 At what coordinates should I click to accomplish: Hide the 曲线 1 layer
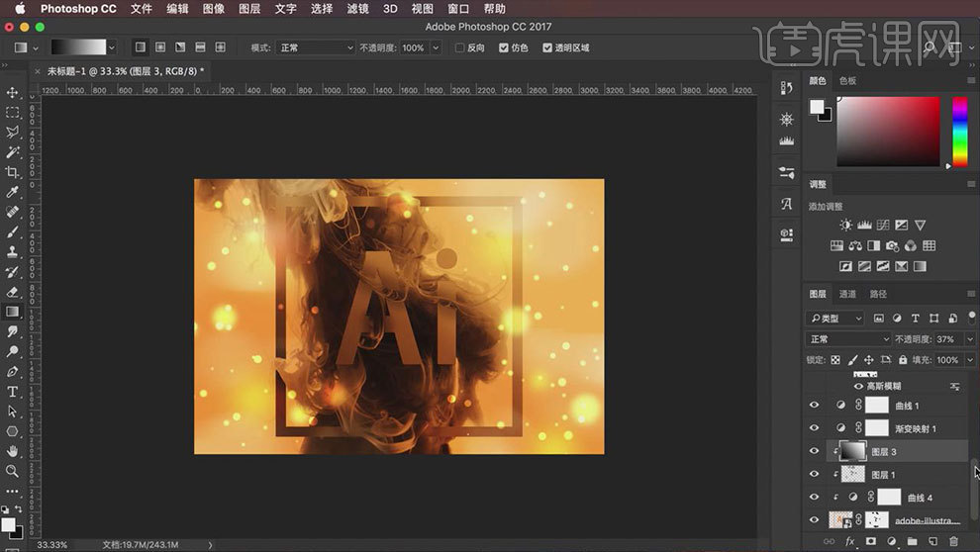814,406
